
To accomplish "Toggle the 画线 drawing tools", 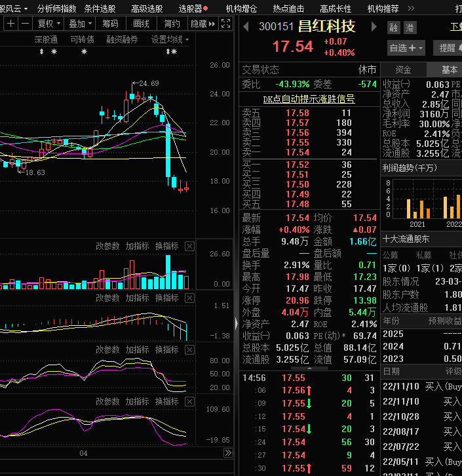I will (x=141, y=24).
